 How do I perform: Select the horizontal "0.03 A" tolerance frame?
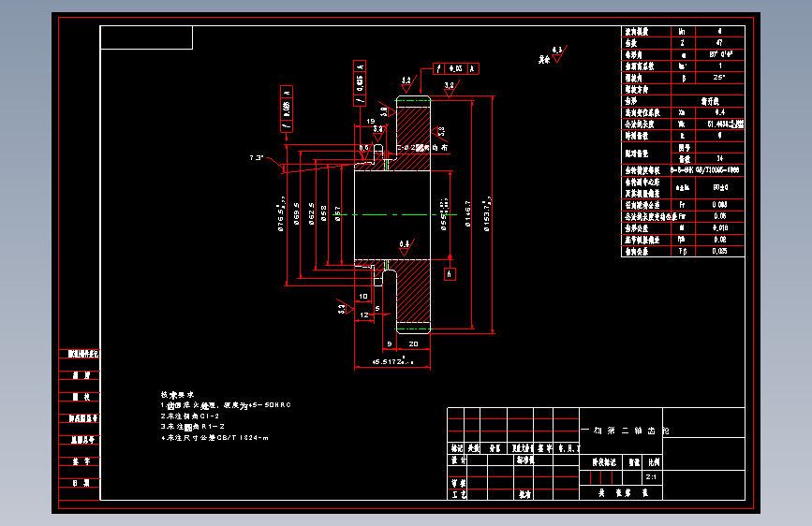coord(456,68)
